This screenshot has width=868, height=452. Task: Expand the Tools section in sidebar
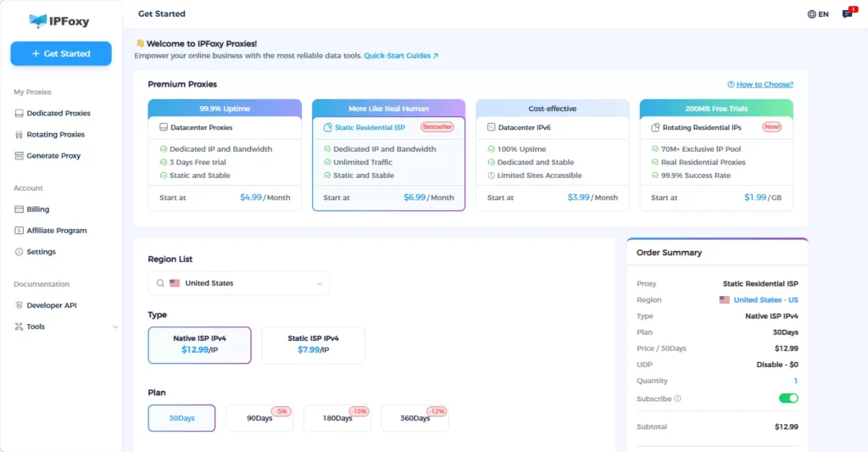(x=115, y=327)
